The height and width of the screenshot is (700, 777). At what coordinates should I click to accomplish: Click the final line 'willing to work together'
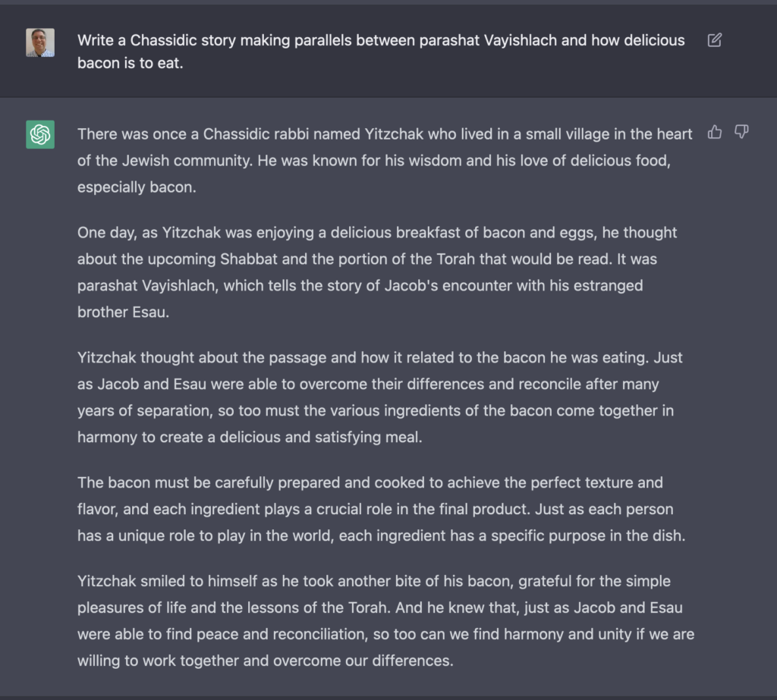click(265, 661)
